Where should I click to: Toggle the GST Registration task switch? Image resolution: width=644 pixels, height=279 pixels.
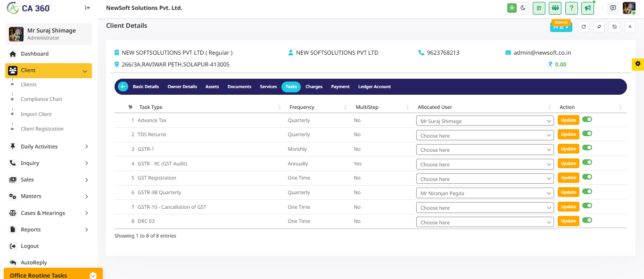point(587,177)
